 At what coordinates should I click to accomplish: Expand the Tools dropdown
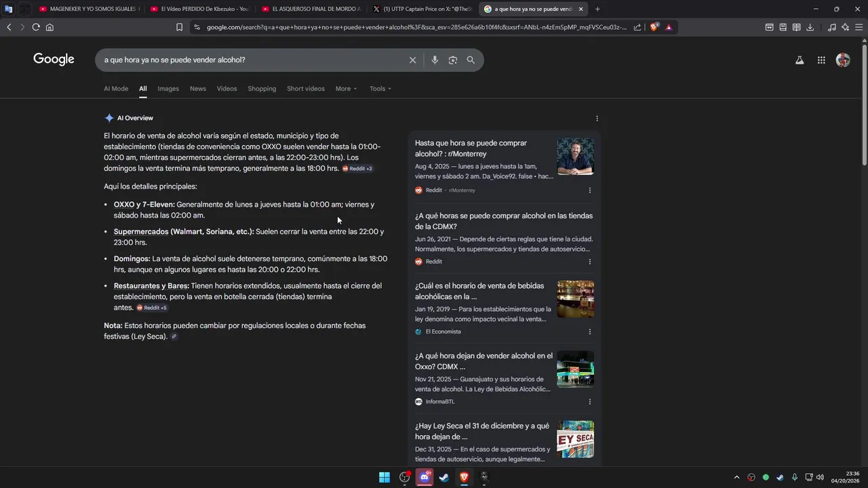[380, 89]
